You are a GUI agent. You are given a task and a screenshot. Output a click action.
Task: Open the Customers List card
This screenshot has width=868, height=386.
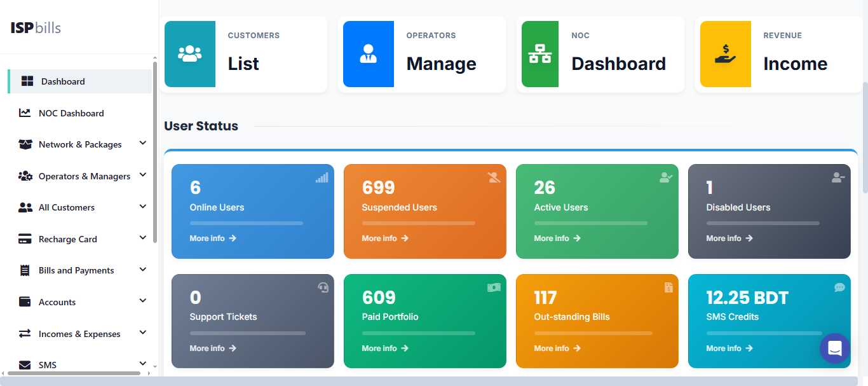pyautogui.click(x=245, y=54)
